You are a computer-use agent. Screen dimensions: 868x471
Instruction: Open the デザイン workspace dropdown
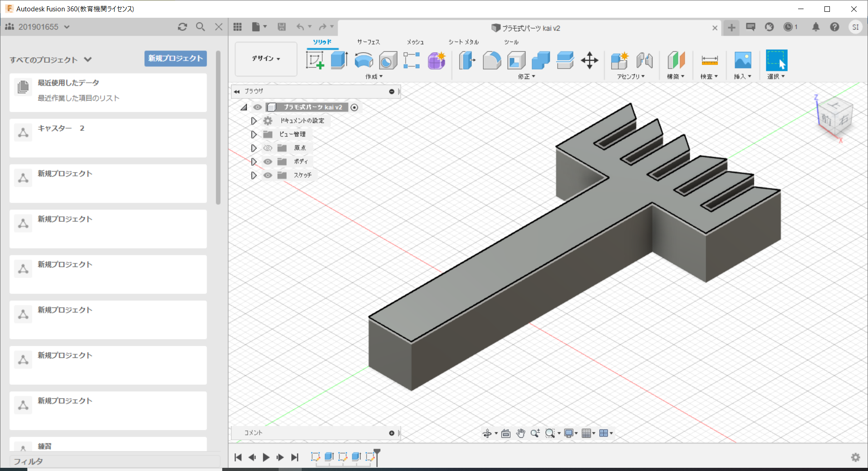pos(266,59)
